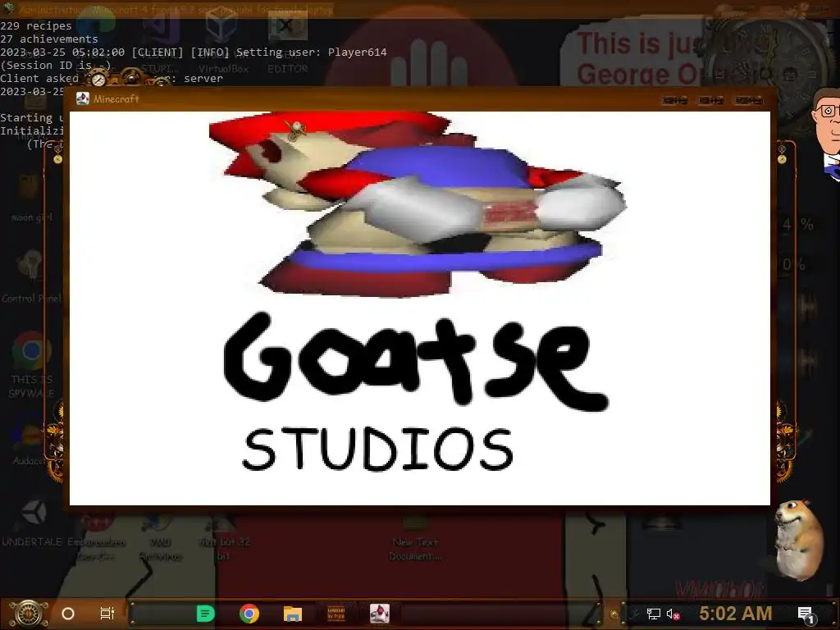This screenshot has width=840, height=630.
Task: Close the Minecraft window
Action: pos(748,100)
